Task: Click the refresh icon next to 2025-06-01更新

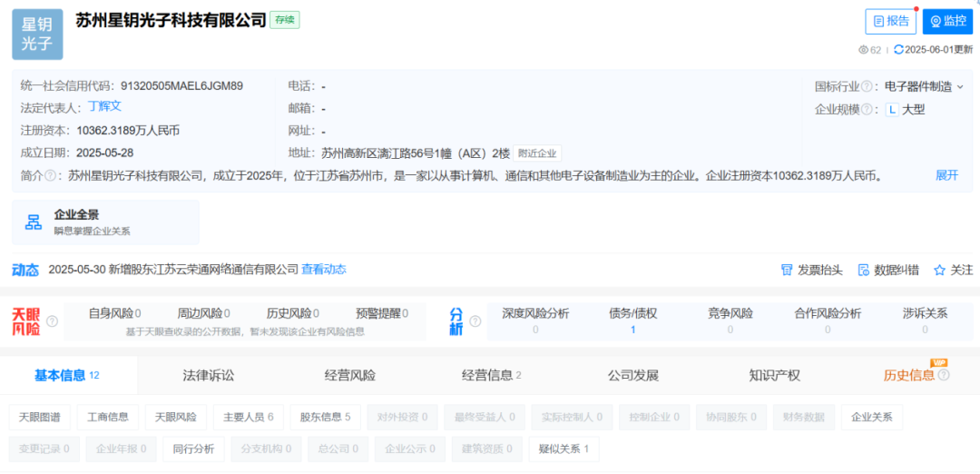Action: [x=898, y=50]
